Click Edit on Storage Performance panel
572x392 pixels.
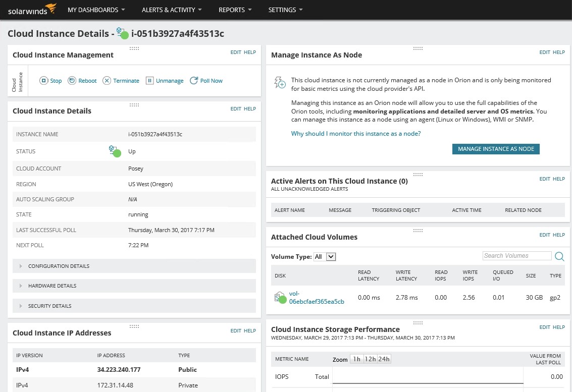[545, 327]
